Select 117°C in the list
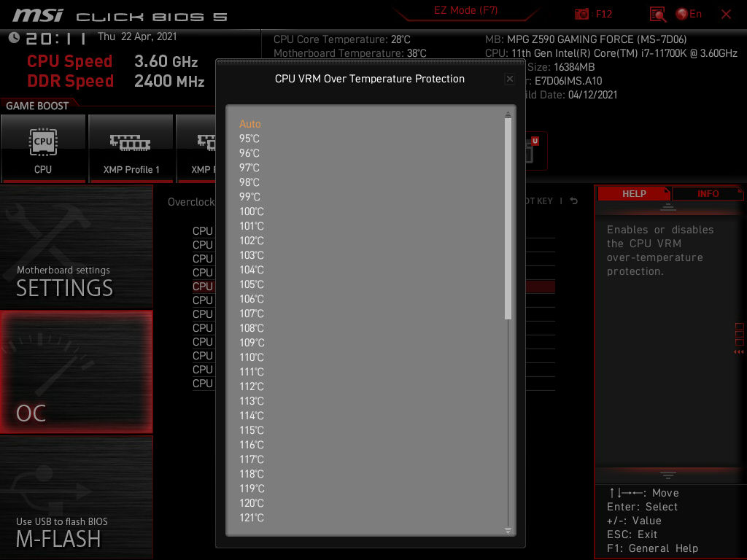747x560 pixels. pos(251,459)
